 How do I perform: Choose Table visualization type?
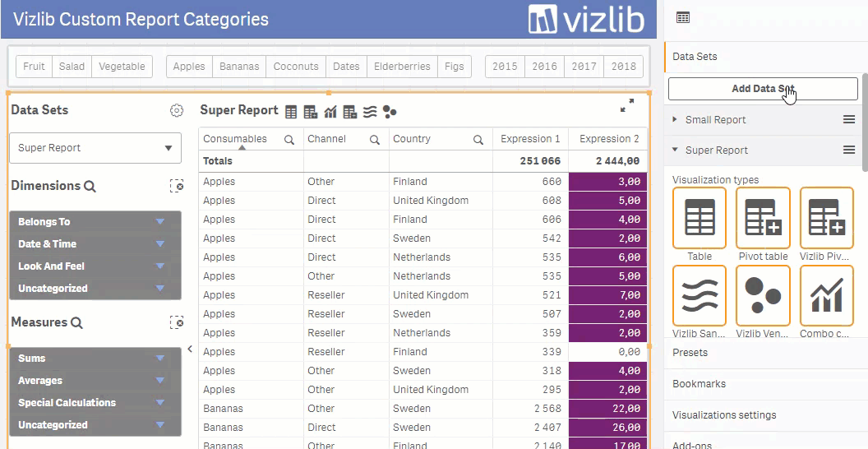tap(699, 218)
